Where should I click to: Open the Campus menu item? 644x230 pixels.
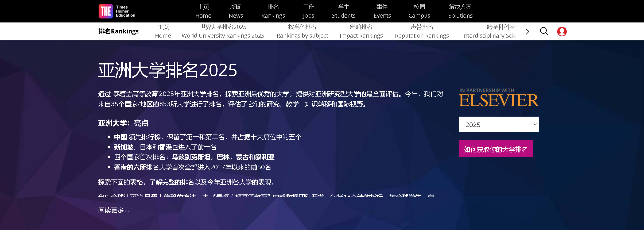[x=419, y=11]
